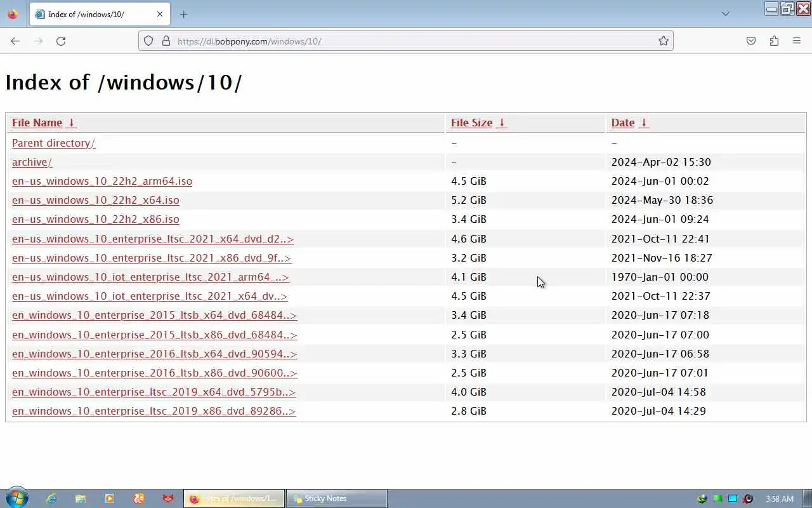
Task: Open the red fox-face taskbar icon
Action: [x=168, y=499]
